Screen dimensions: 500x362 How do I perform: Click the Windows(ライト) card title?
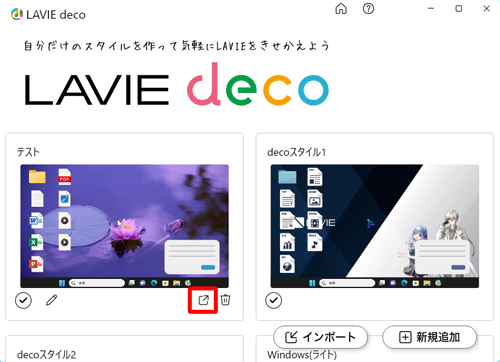(x=302, y=355)
